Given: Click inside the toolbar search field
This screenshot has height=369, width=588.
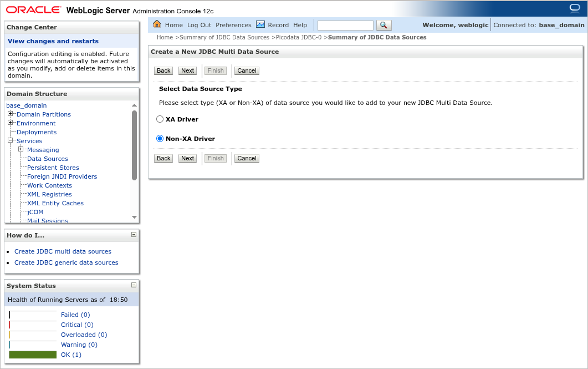Looking at the screenshot, I should click(345, 25).
